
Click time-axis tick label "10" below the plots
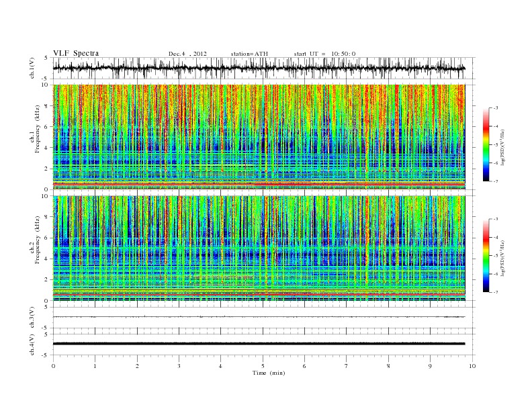pos(472,366)
